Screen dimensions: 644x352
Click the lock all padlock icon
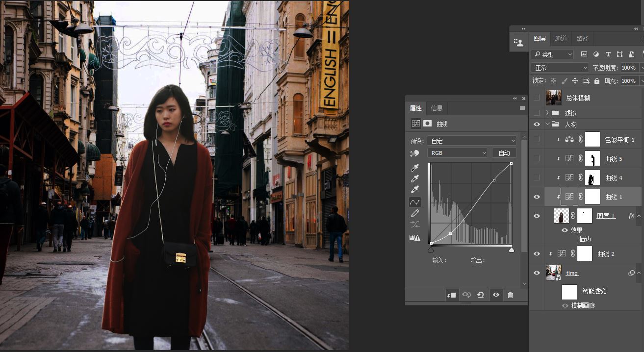click(596, 81)
